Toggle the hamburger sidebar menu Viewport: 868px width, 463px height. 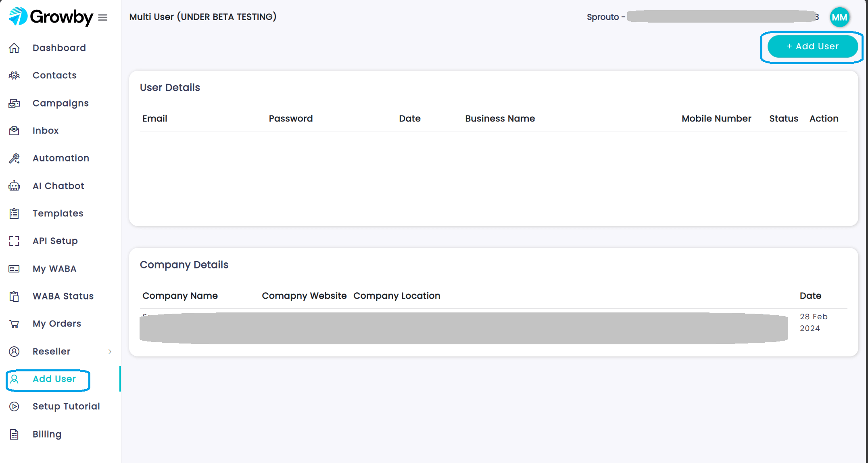pyautogui.click(x=103, y=17)
